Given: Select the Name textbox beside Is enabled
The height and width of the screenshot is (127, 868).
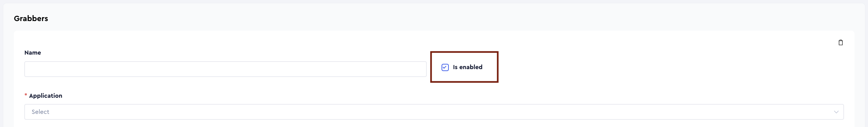Looking at the screenshot, I should point(225,69).
